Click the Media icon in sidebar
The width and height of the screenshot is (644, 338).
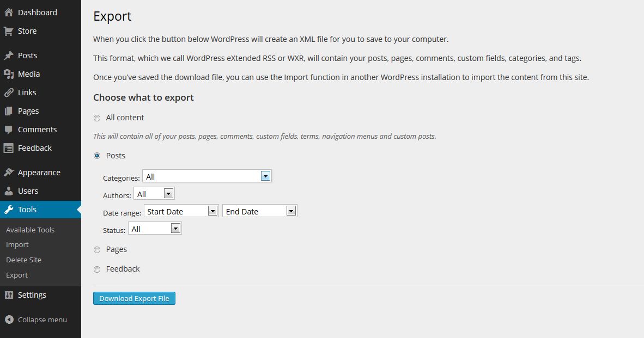click(9, 74)
